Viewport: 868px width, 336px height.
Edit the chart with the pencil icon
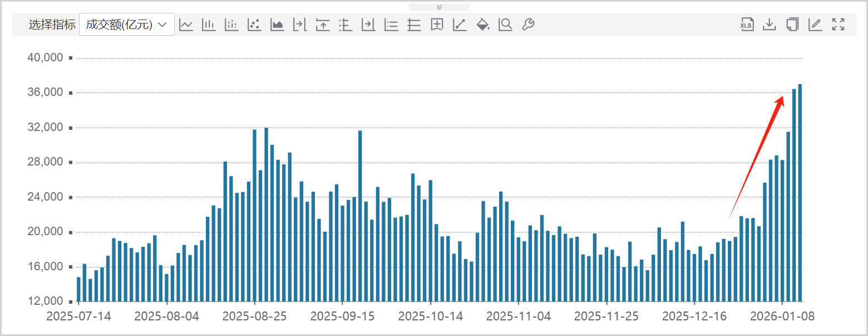pos(815,25)
